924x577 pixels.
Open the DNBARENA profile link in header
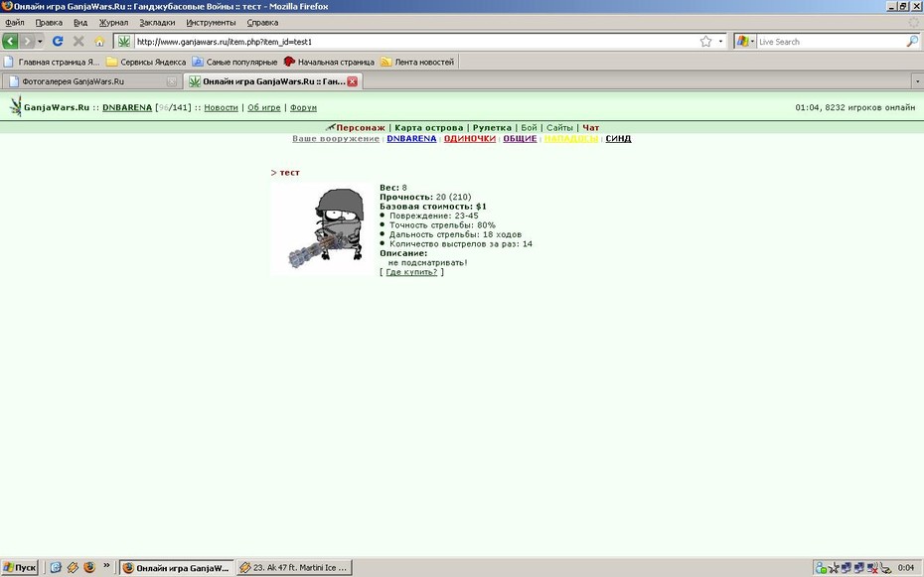[127, 107]
